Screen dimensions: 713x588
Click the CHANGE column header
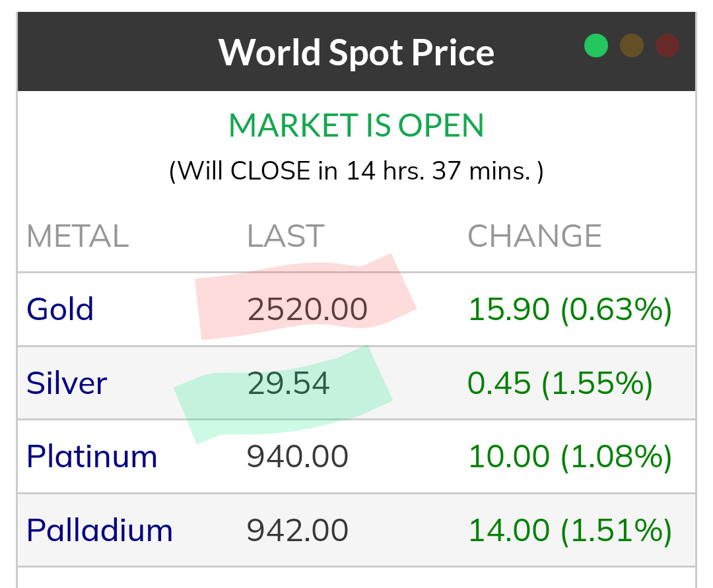(x=535, y=236)
